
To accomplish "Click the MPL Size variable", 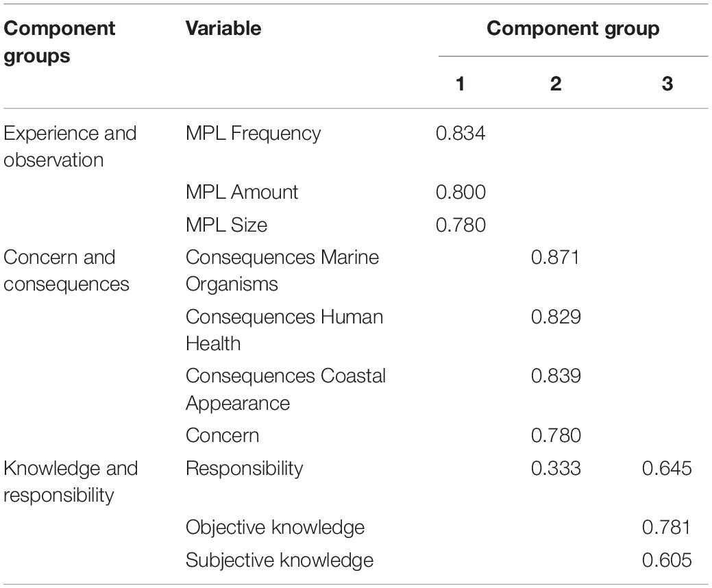I will [227, 225].
